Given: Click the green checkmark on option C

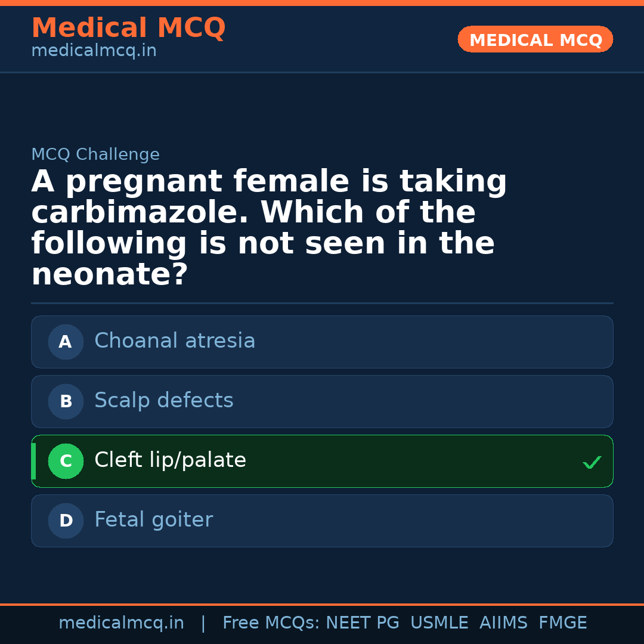Looking at the screenshot, I should 592,462.
